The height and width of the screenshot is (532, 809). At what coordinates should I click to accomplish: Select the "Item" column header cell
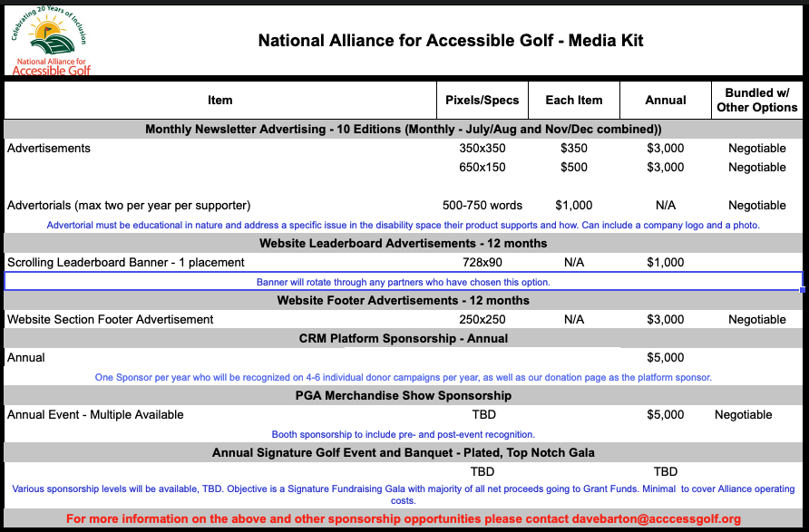tap(220, 100)
